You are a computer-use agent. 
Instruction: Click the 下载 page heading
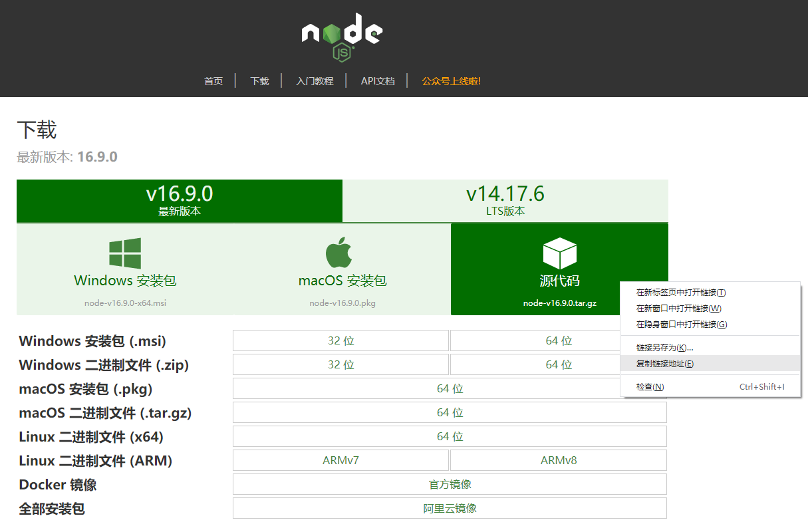point(37,130)
